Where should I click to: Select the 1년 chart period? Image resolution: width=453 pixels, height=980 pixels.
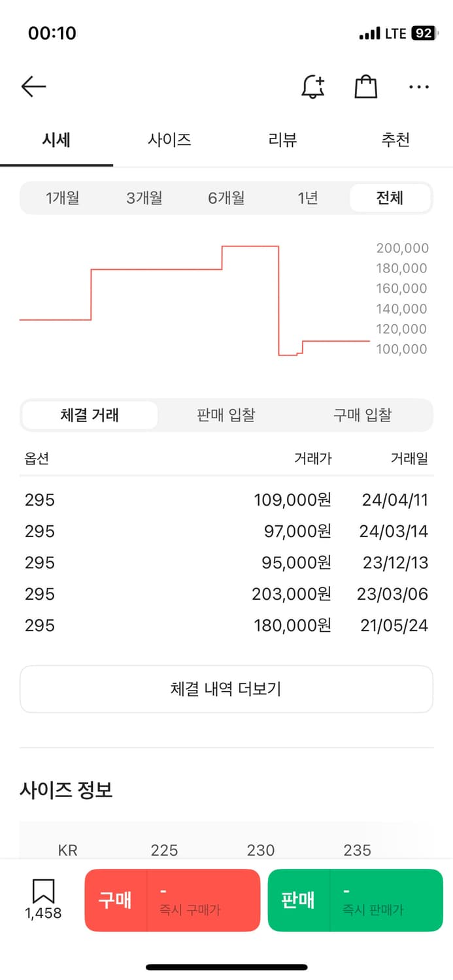pyautogui.click(x=308, y=198)
